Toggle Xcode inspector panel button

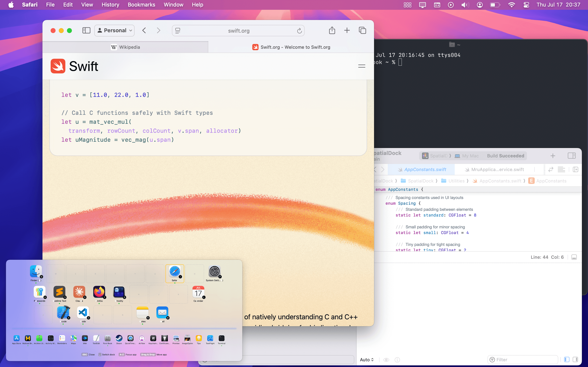(571, 156)
